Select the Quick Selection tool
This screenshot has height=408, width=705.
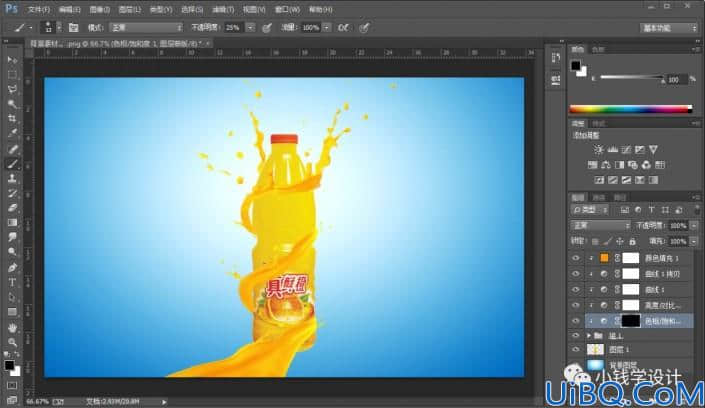[x=12, y=104]
